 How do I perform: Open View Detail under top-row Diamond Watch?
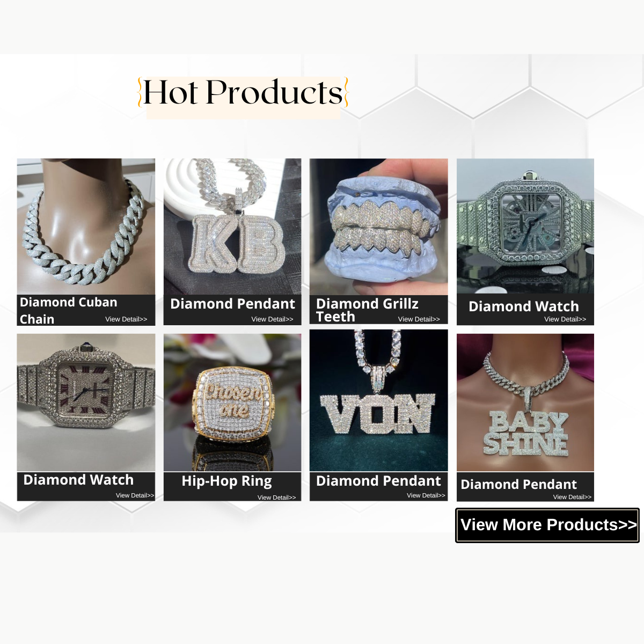click(x=565, y=319)
